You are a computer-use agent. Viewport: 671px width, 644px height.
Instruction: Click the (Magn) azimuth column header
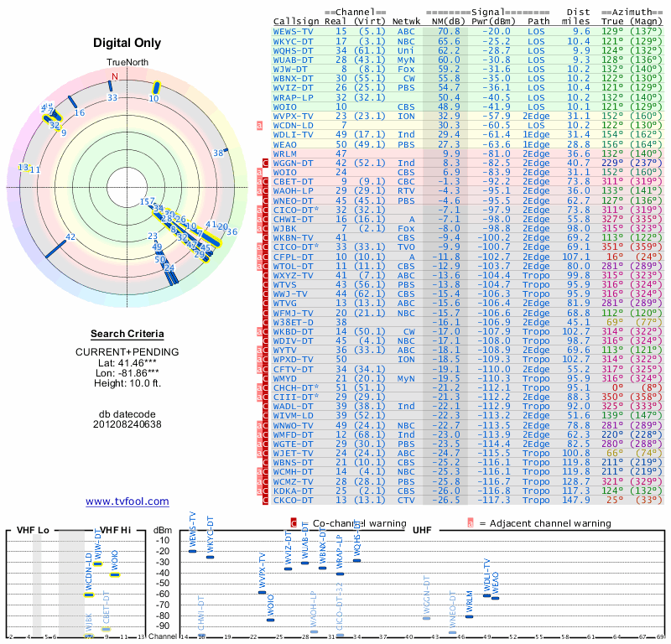[x=646, y=22]
